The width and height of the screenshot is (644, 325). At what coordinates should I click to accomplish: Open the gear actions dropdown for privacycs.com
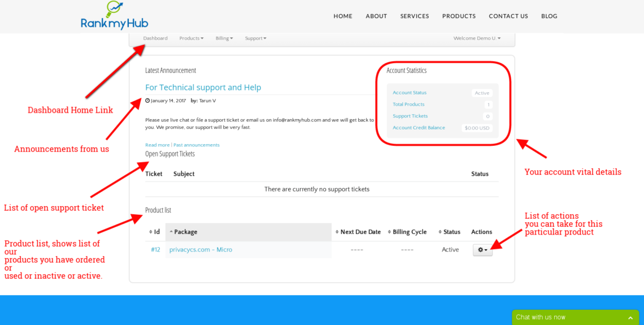(x=482, y=250)
